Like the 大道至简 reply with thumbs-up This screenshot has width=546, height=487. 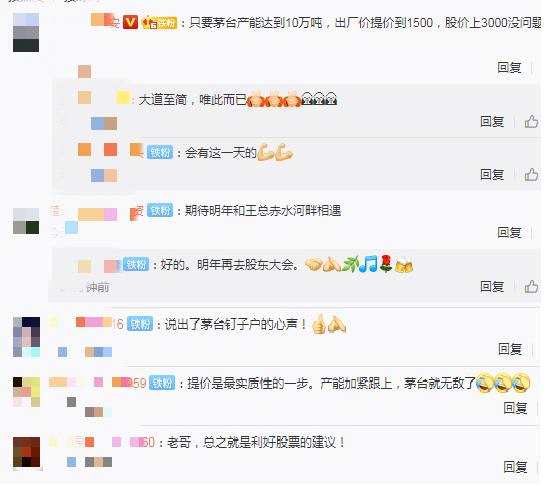click(x=531, y=122)
